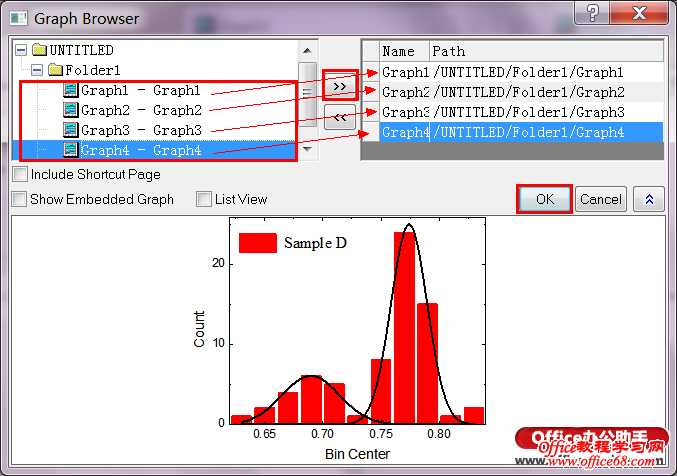This screenshot has width=677, height=476.
Task: Select tree item Graph2 - Graph2
Action: tap(141, 110)
